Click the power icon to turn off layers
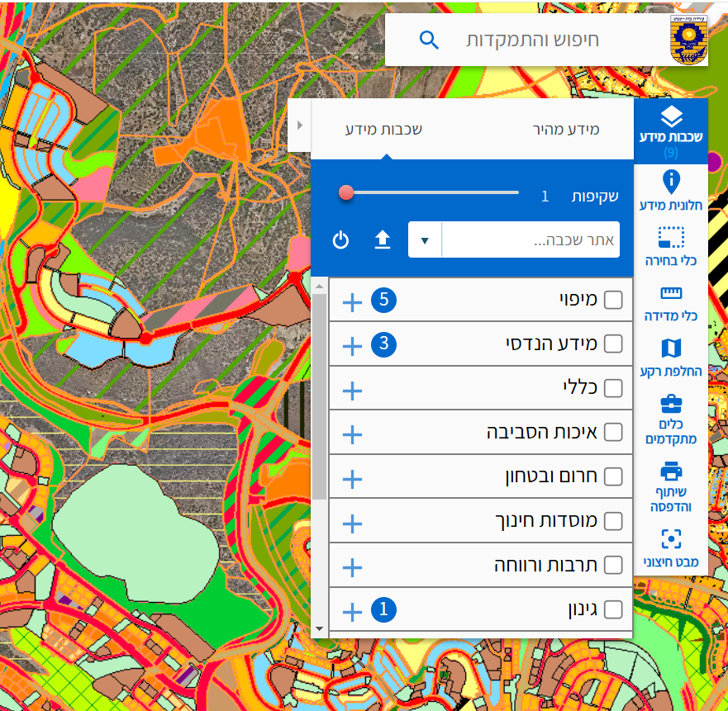728x711 pixels. tap(340, 240)
